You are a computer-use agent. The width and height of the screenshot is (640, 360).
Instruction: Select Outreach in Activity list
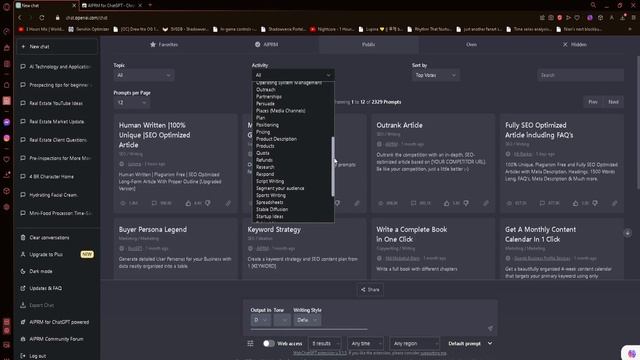tap(266, 89)
